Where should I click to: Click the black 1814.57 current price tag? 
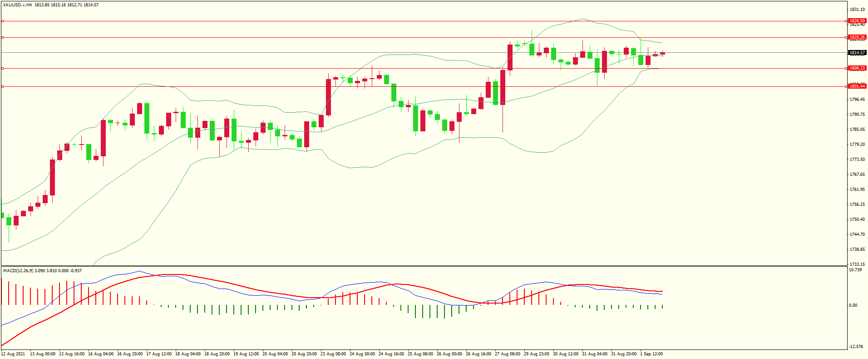857,53
